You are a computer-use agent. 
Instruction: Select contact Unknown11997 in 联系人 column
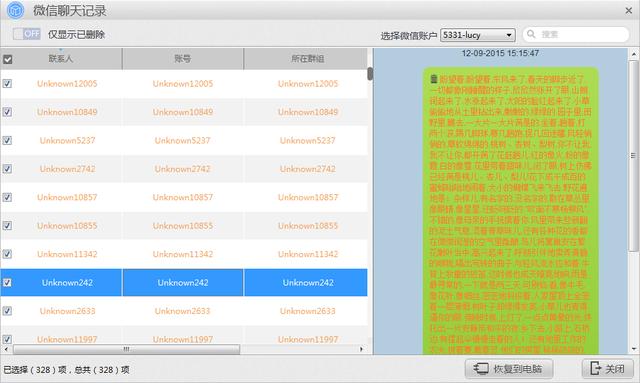click(x=67, y=339)
